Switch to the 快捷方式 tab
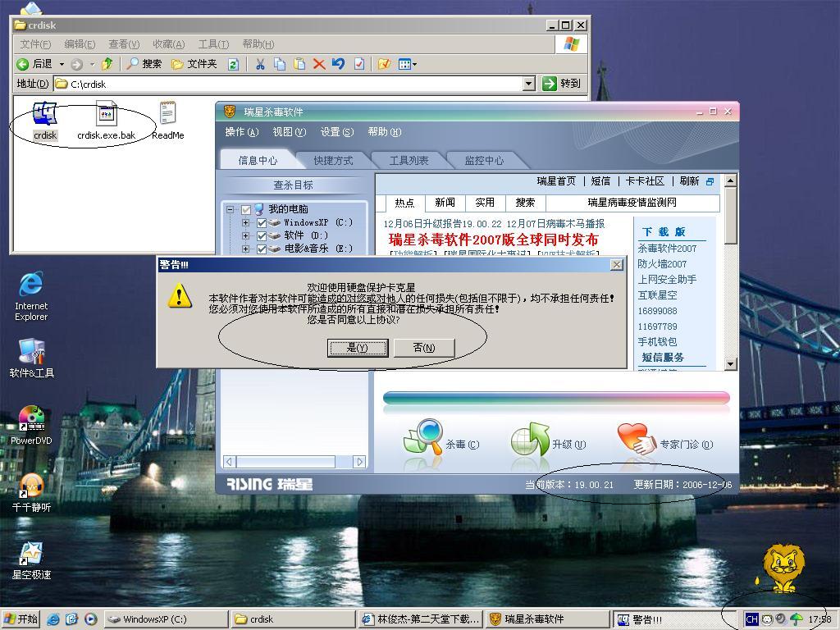Image resolution: width=840 pixels, height=630 pixels. 333,160
